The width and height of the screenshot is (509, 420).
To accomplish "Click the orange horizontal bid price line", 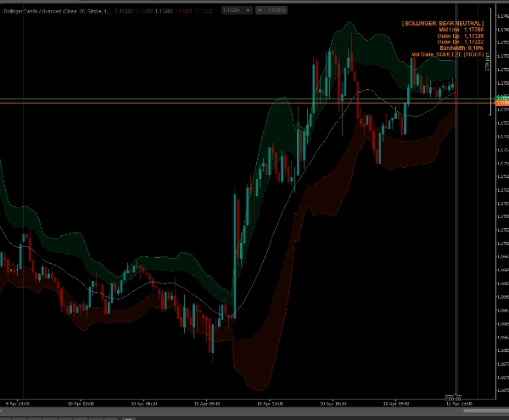I will point(247,104).
